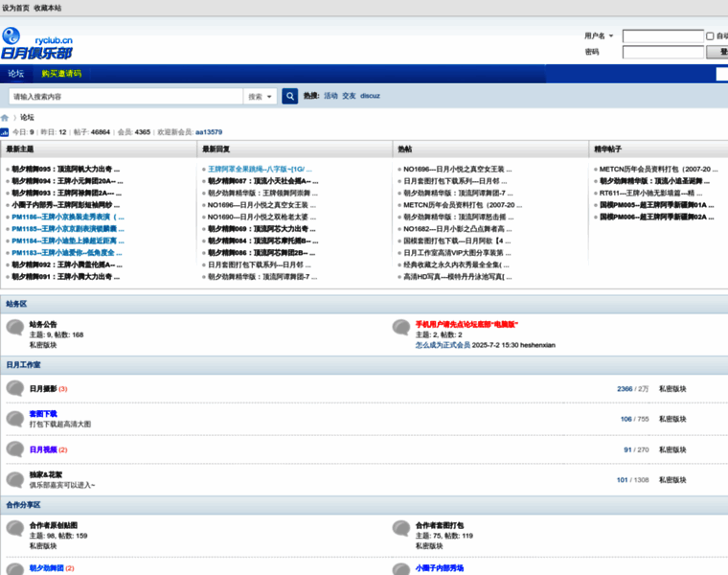
Task: Open newest member aa13579 profile link
Action: click(209, 132)
